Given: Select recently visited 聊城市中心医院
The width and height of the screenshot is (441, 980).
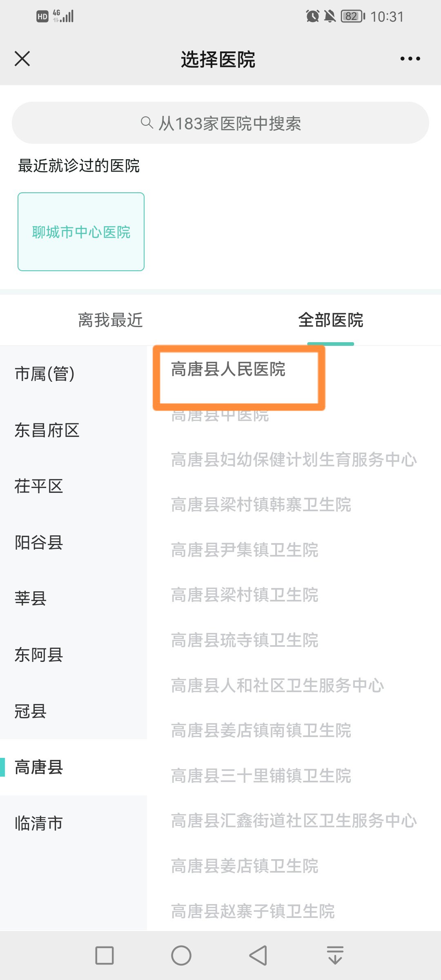Looking at the screenshot, I should [81, 232].
